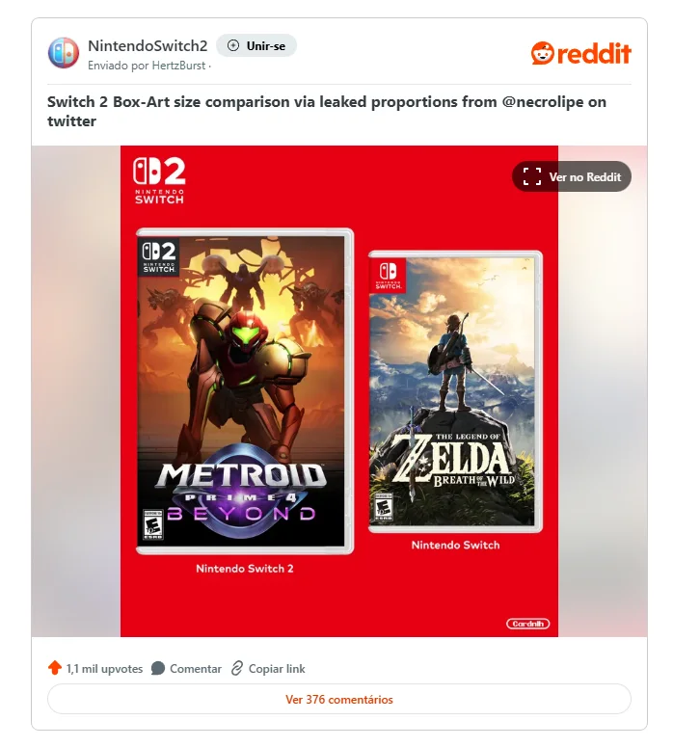Click the comment bubble icon
This screenshot has height=747, width=700.
(x=158, y=668)
